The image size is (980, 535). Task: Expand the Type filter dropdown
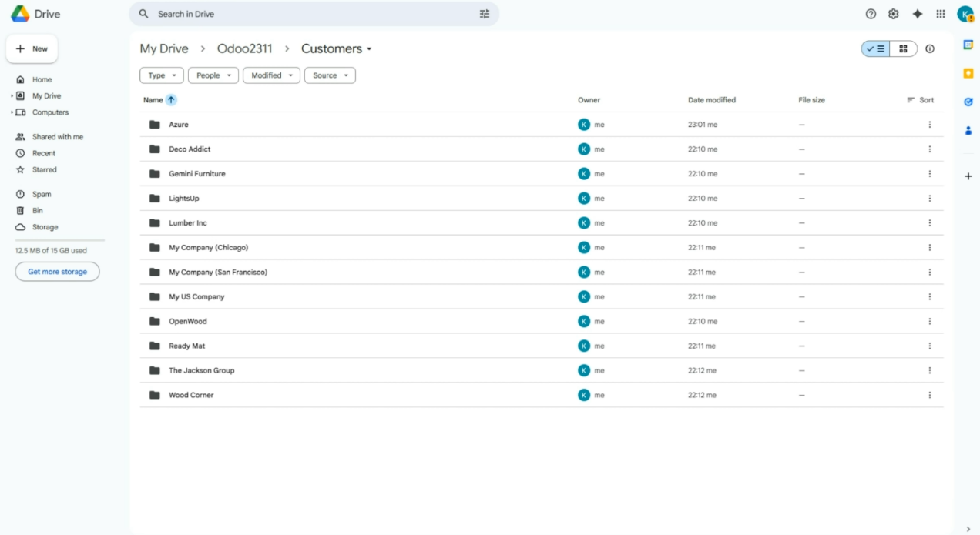click(161, 75)
